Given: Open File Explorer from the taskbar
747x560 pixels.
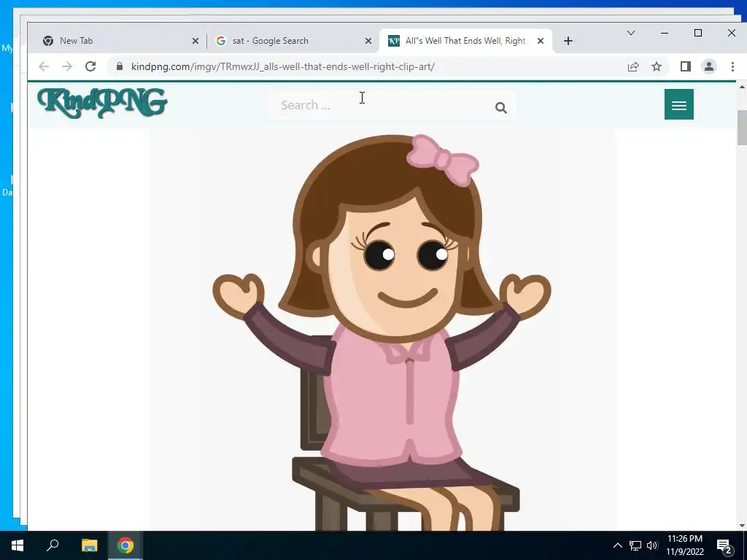Looking at the screenshot, I should (89, 545).
